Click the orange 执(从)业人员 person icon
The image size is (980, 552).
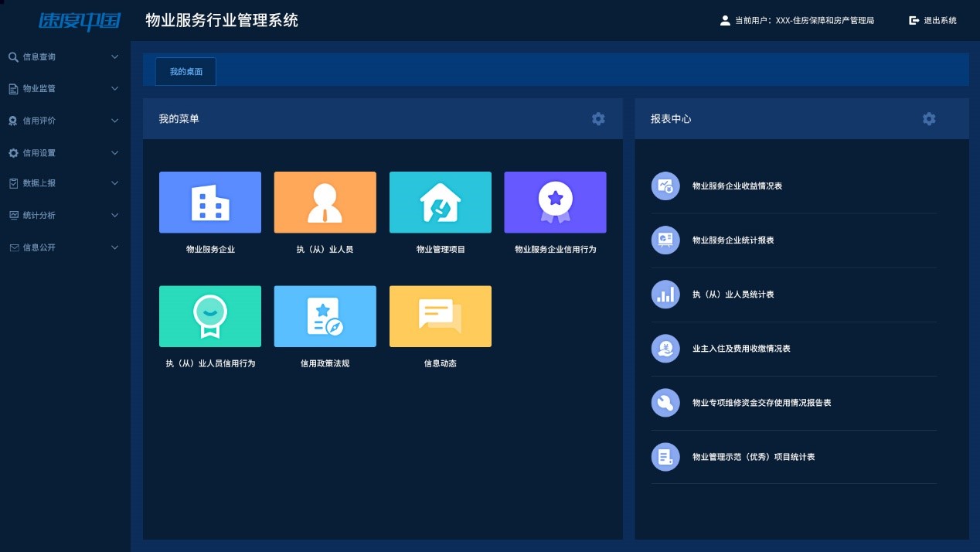[325, 203]
